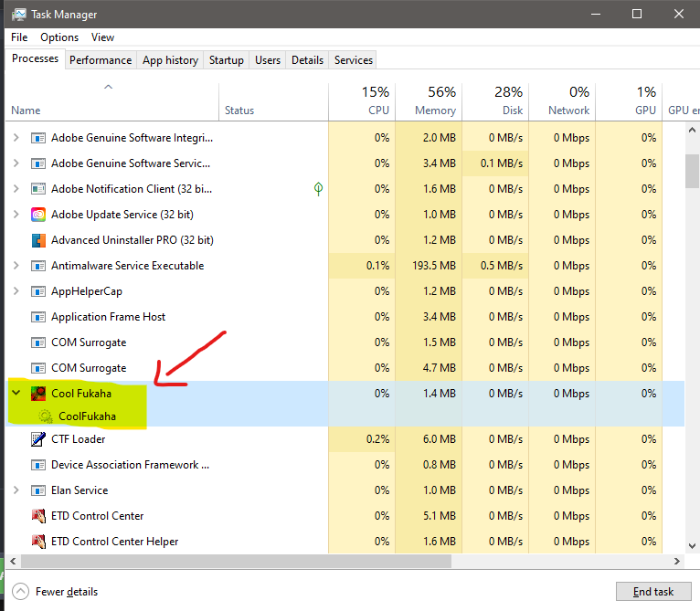
Task: Expand Antimalware Service Executable group
Action: click(x=16, y=266)
